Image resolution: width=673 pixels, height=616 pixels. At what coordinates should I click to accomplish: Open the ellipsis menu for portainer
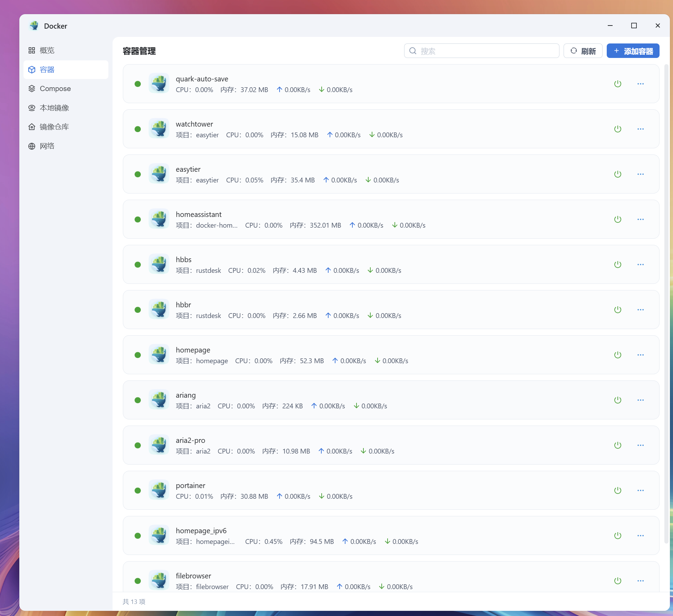[641, 490]
